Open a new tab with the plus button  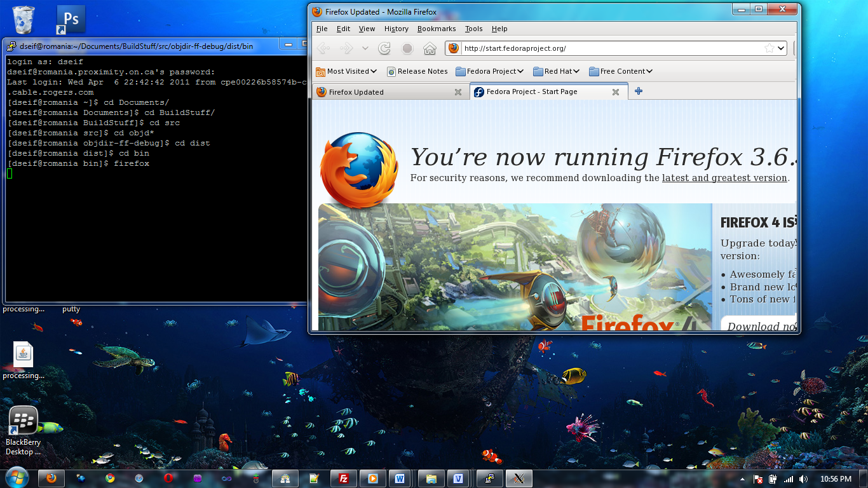[639, 91]
